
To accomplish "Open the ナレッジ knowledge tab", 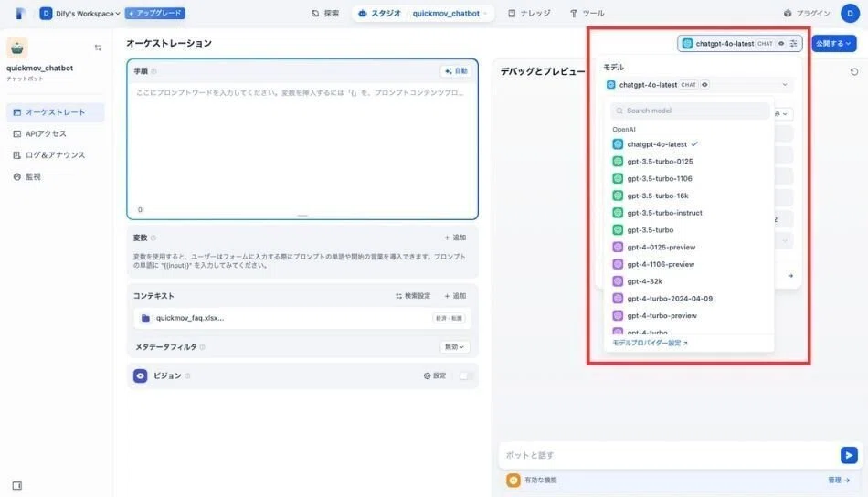I will point(529,14).
